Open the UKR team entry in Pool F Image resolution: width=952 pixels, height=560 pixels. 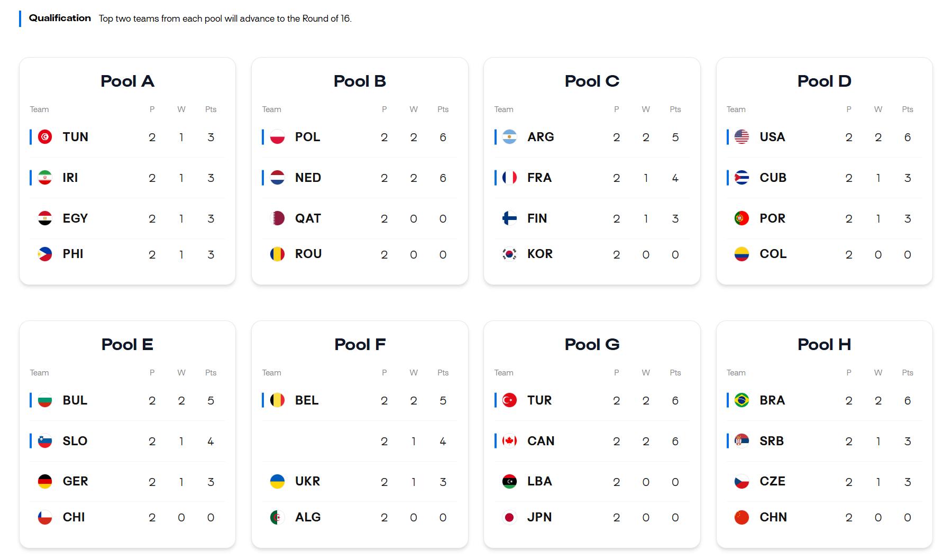click(360, 482)
